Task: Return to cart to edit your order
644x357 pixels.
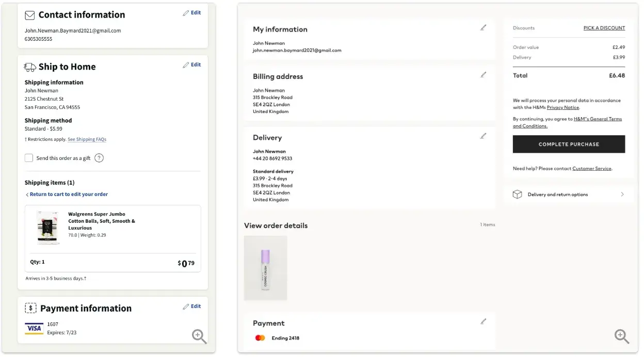Action: (68, 194)
